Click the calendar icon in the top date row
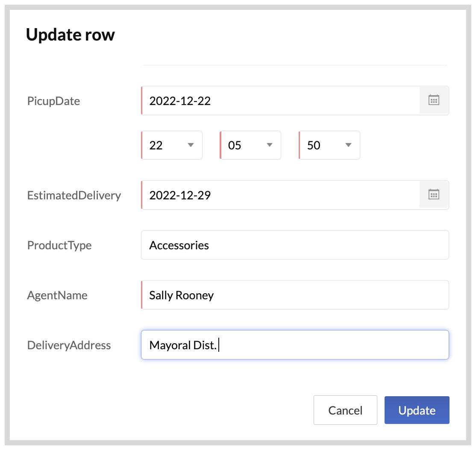Screen dimensions: 476x450 click(434, 100)
